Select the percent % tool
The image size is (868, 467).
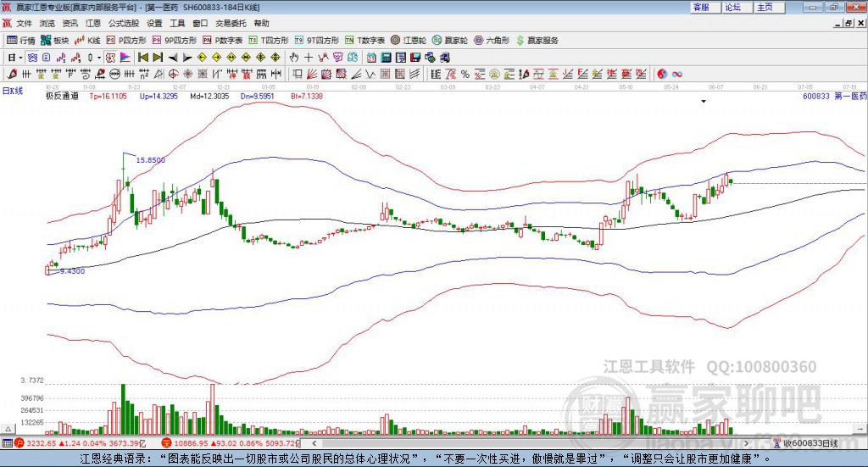coord(465,74)
